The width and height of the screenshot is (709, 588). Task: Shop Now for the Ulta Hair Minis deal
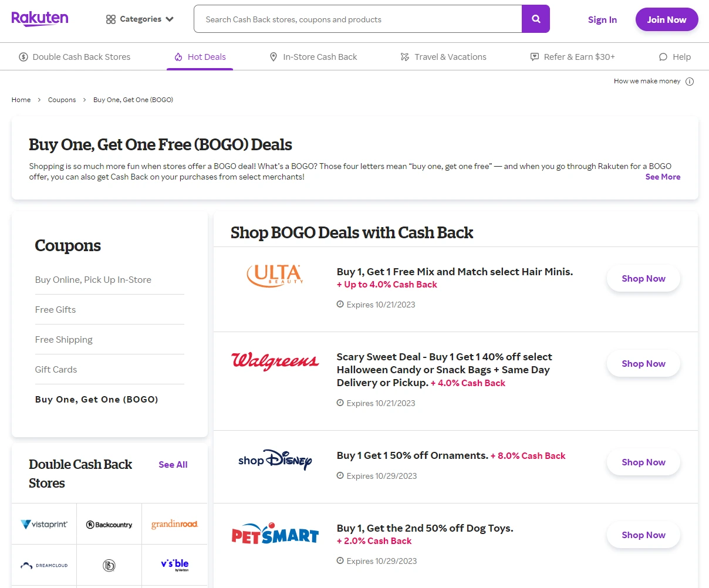643,279
